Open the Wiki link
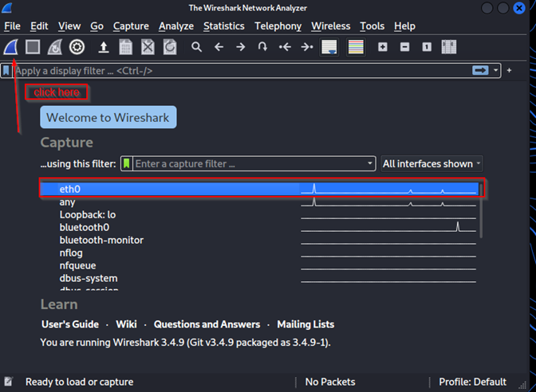The height and width of the screenshot is (392, 536). click(126, 324)
